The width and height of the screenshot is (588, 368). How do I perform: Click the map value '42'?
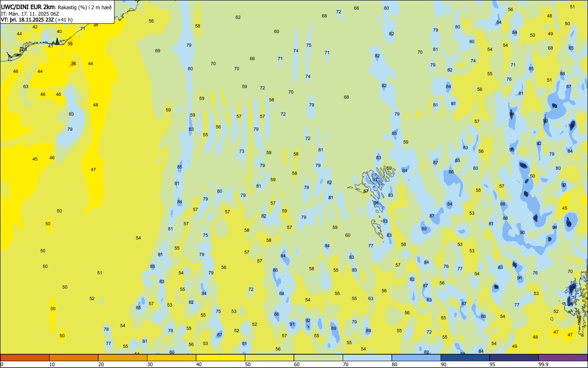point(35,27)
